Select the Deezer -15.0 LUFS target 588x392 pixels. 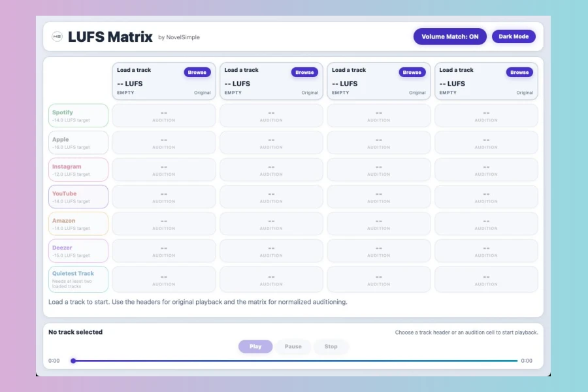coord(78,251)
